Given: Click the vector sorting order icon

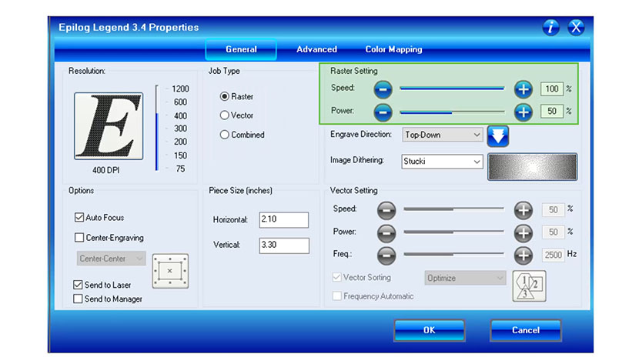Looking at the screenshot, I should 528,284.
